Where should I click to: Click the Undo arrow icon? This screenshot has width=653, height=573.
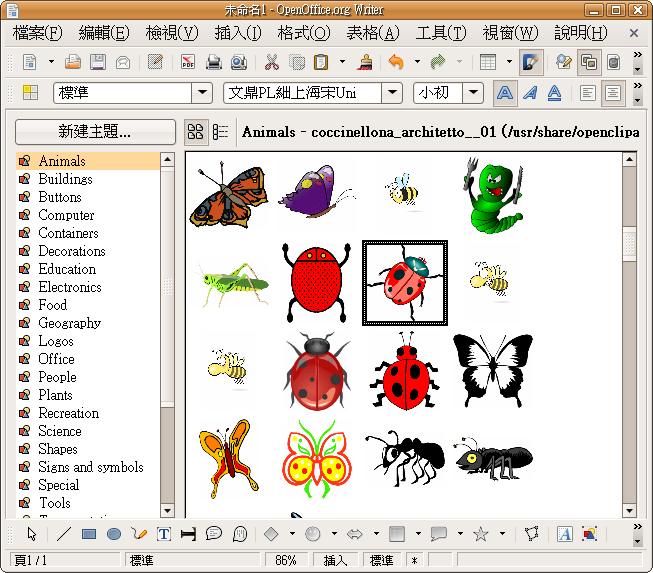(x=396, y=62)
